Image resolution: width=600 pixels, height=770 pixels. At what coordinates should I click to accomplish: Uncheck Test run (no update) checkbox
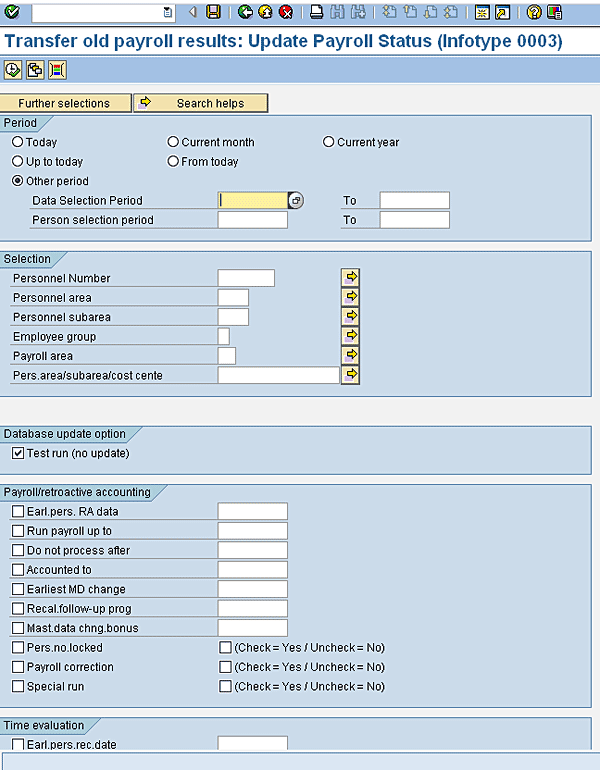(18, 453)
